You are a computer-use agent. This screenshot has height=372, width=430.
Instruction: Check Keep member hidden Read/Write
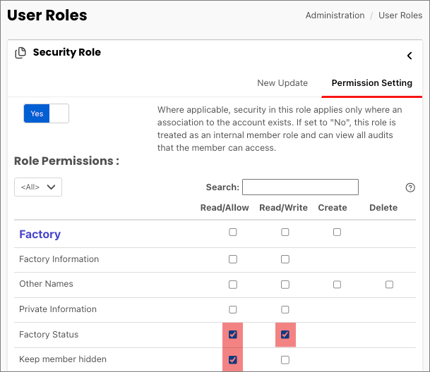(285, 360)
